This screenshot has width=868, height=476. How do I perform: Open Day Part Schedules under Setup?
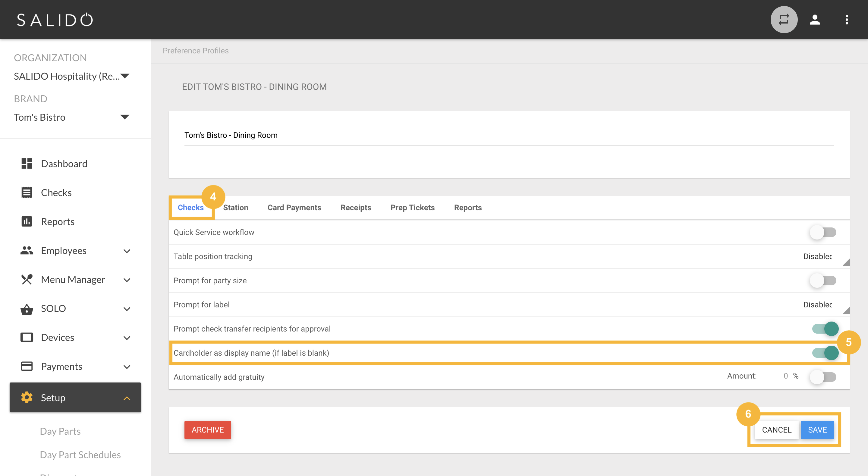(80, 455)
